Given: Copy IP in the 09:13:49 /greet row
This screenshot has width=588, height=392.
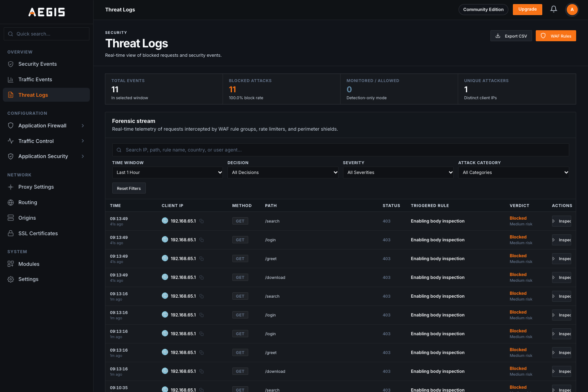Looking at the screenshot, I should click(x=202, y=259).
